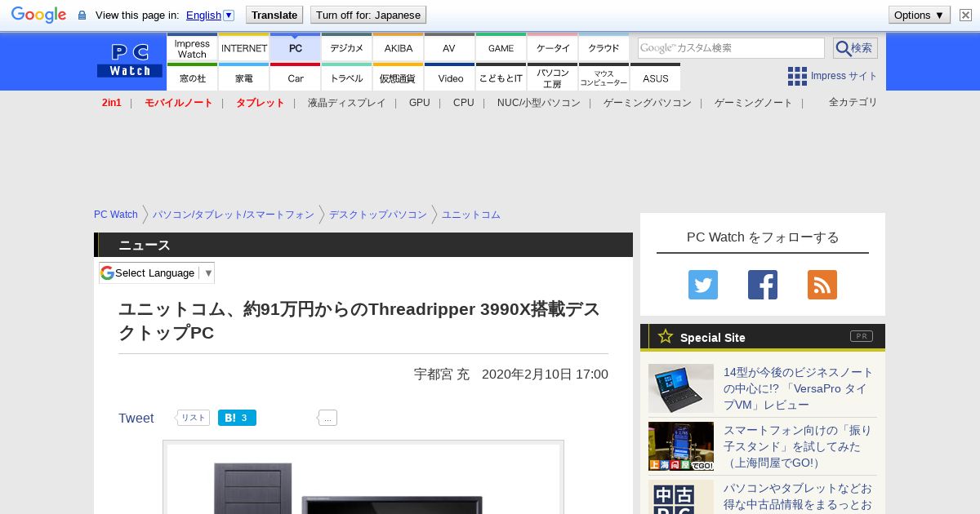The width and height of the screenshot is (980, 514).
Task: Click the Impress サイト grid icon
Action: (x=797, y=76)
